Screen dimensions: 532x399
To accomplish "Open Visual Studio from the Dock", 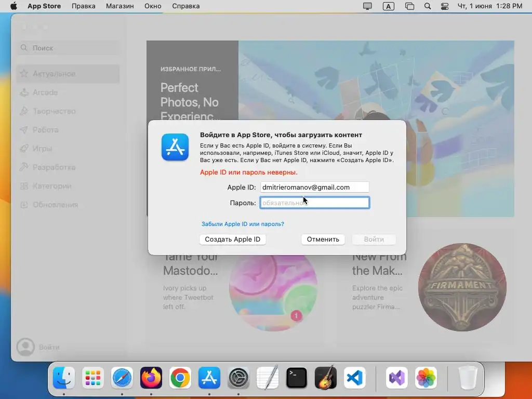I will coord(397,378).
